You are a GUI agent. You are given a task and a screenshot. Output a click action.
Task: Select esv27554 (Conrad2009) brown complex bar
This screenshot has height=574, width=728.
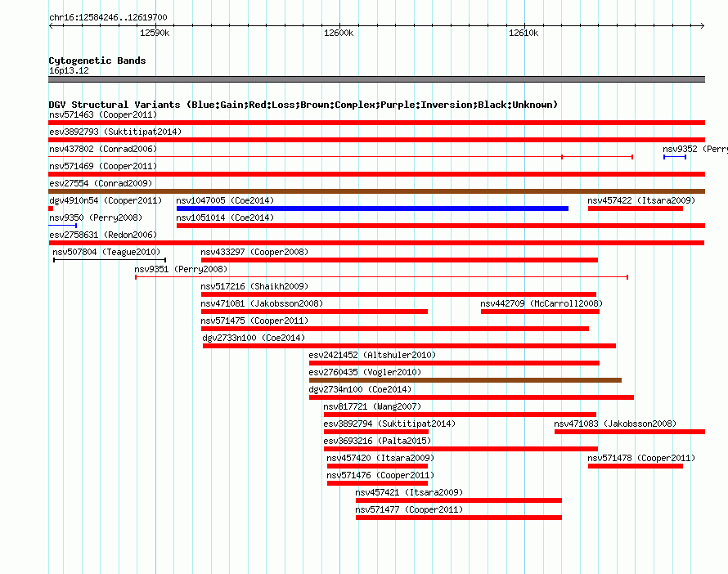[376, 191]
